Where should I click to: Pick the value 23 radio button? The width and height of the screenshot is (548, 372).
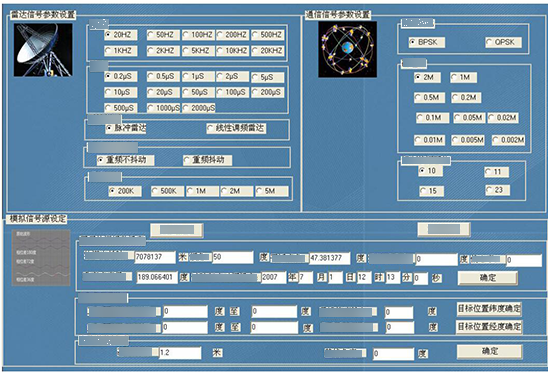tap(497, 190)
